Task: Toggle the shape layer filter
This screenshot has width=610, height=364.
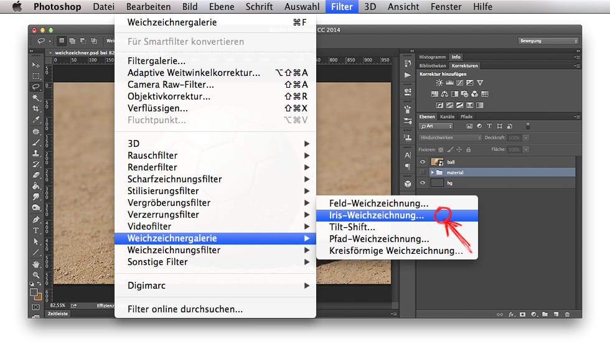Action: coord(499,126)
